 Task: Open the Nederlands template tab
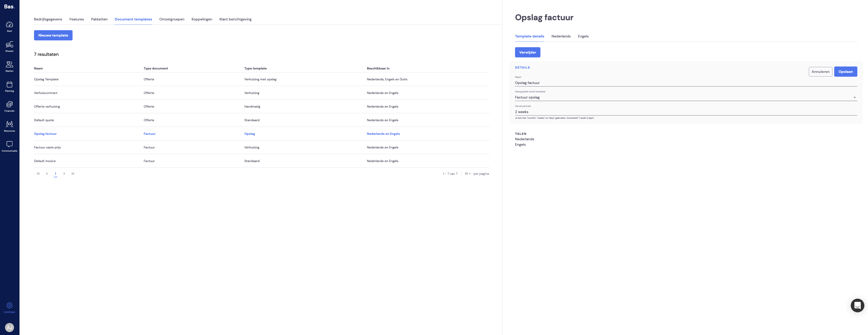tap(561, 37)
